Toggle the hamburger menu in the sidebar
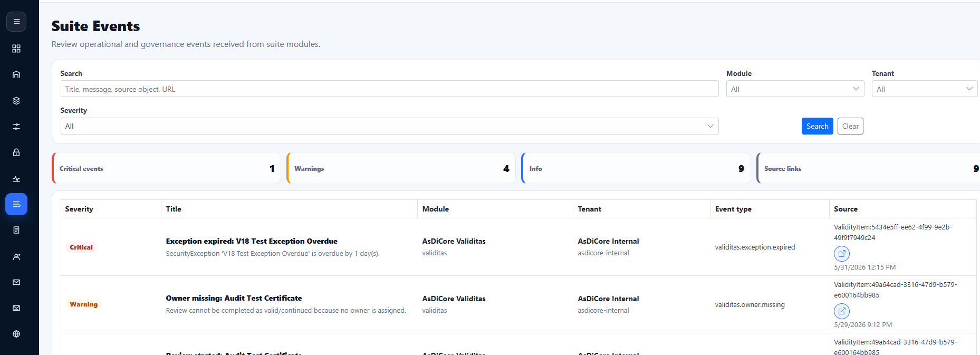980x355 pixels. pyautogui.click(x=16, y=22)
